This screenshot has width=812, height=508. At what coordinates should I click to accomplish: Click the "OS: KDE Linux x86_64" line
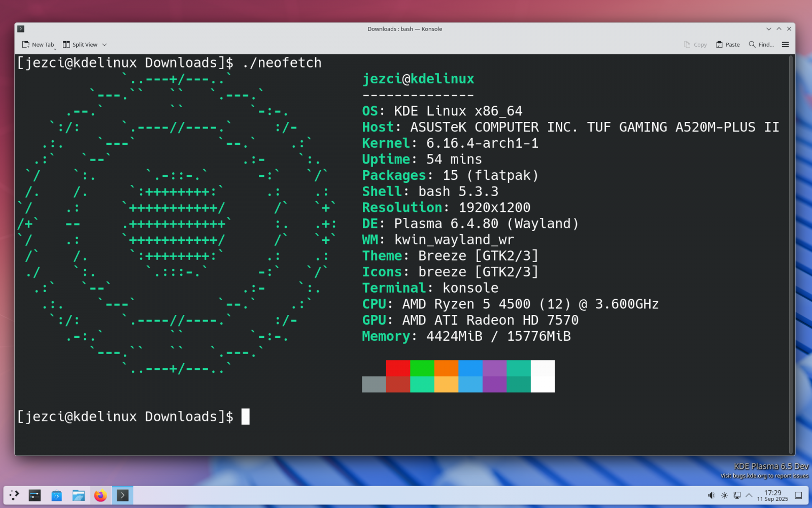442,111
